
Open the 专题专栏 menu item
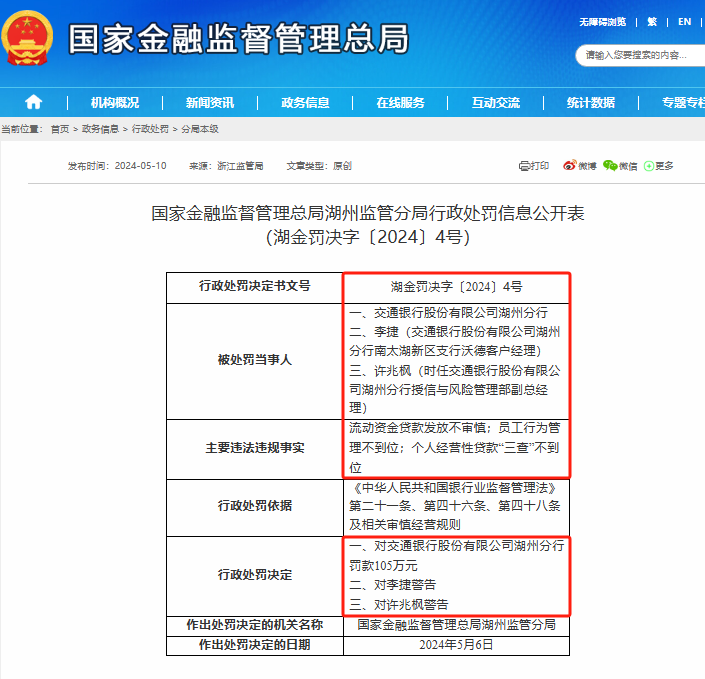(x=682, y=103)
